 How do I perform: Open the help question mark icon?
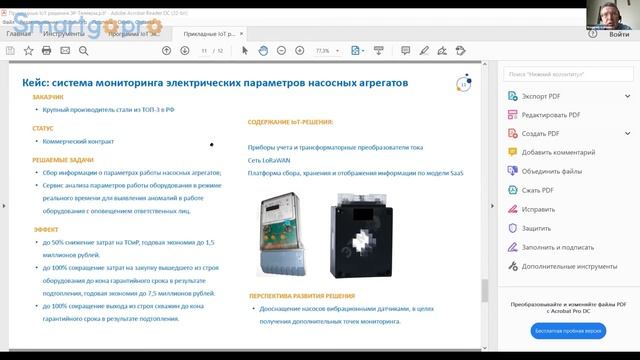pyautogui.click(x=593, y=34)
